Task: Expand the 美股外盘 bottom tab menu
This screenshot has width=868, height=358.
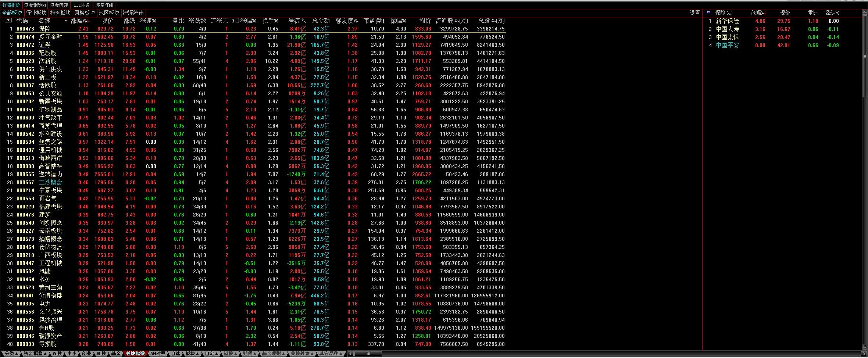Action: click(302, 354)
